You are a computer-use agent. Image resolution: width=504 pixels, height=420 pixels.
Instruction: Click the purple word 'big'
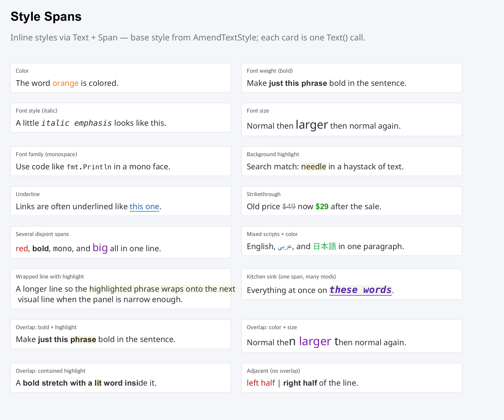(x=100, y=248)
